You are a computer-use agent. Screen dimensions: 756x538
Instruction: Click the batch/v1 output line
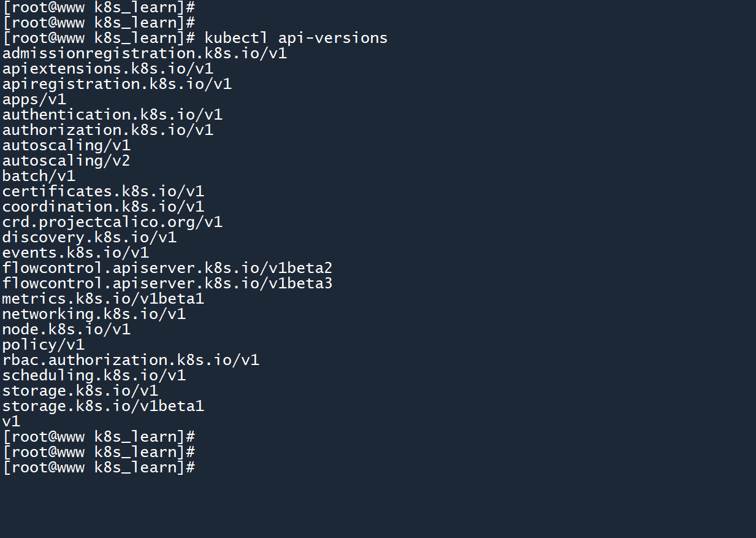click(39, 176)
